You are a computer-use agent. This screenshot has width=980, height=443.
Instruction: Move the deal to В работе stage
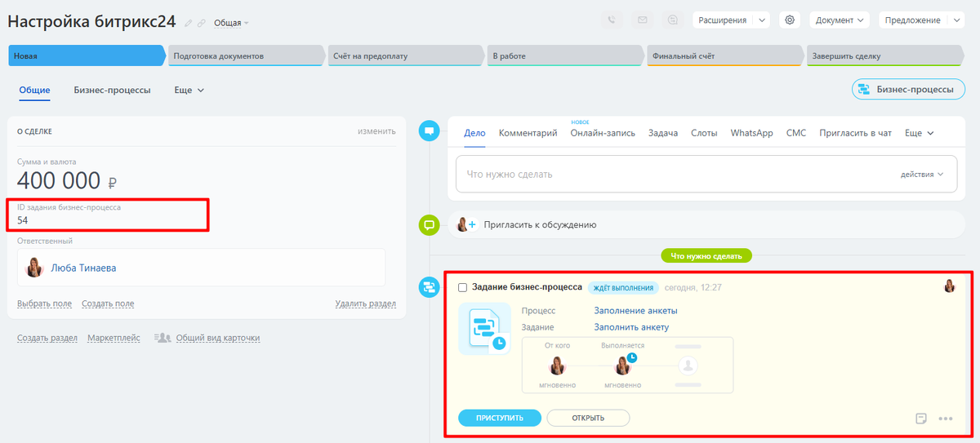565,55
